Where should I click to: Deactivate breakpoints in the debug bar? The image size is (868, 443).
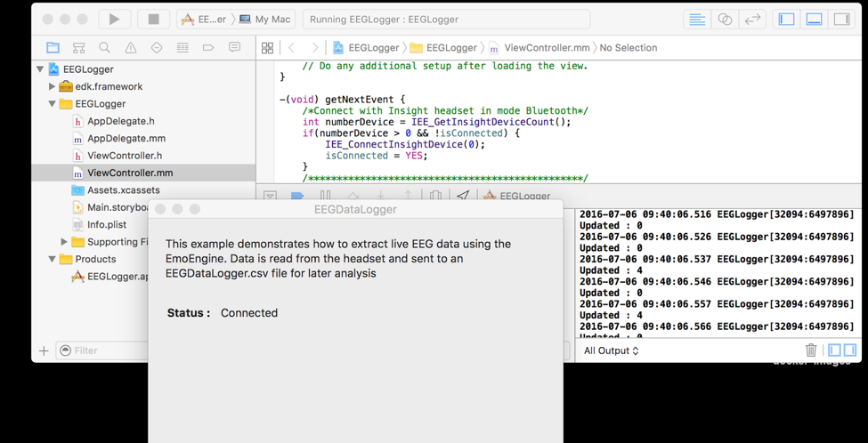[298, 196]
